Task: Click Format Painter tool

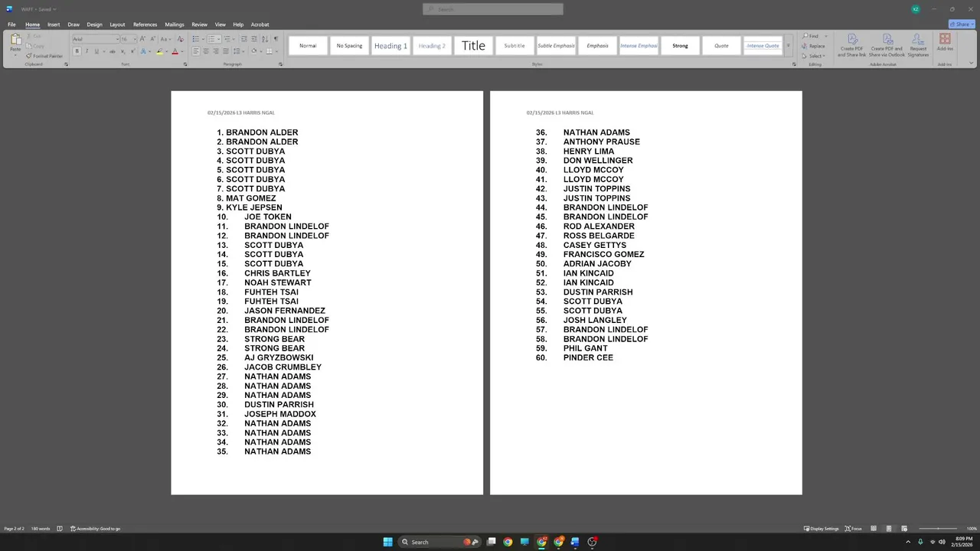Action: click(44, 56)
